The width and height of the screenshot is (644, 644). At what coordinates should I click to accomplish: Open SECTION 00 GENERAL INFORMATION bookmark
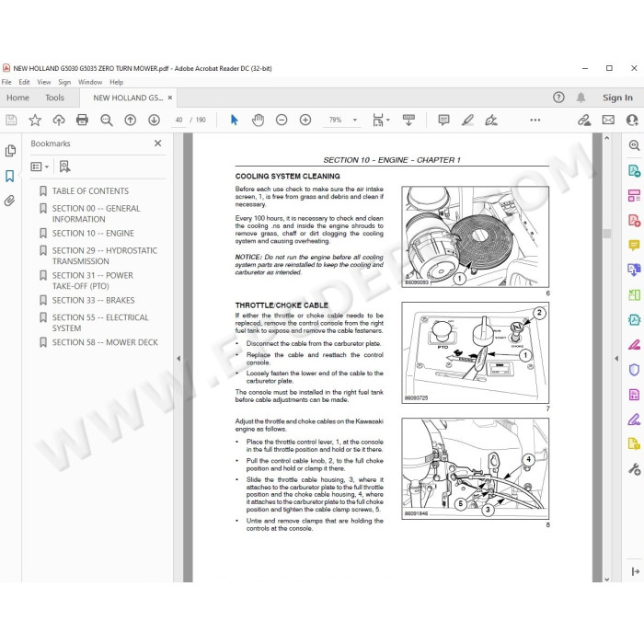[x=96, y=213]
